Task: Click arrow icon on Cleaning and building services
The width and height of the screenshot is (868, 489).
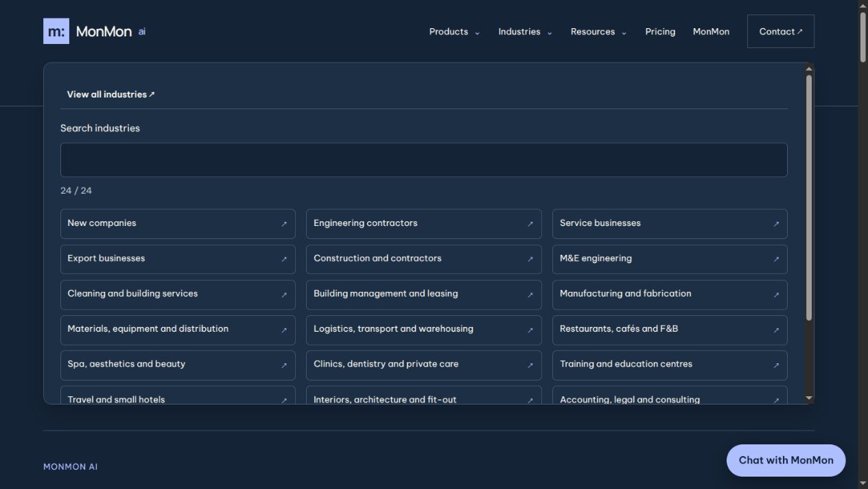Action: pos(284,295)
